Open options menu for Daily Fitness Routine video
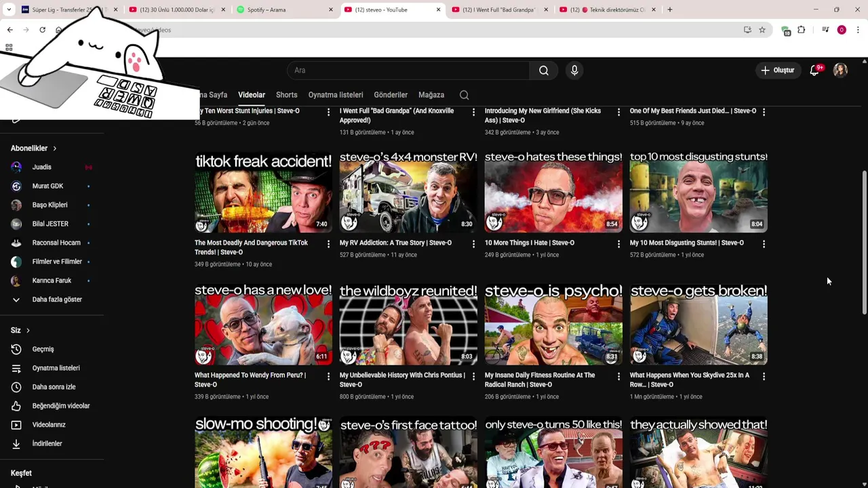 pos(618,375)
